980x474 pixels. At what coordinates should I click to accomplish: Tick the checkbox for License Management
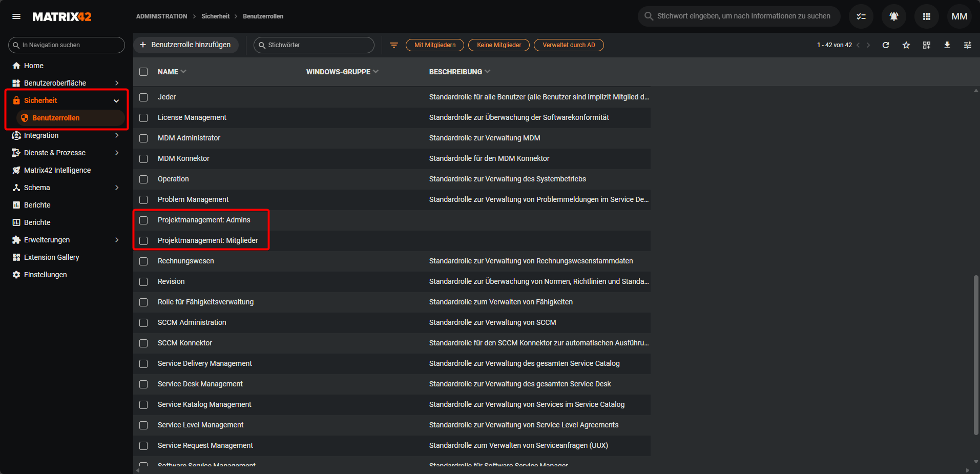(143, 118)
